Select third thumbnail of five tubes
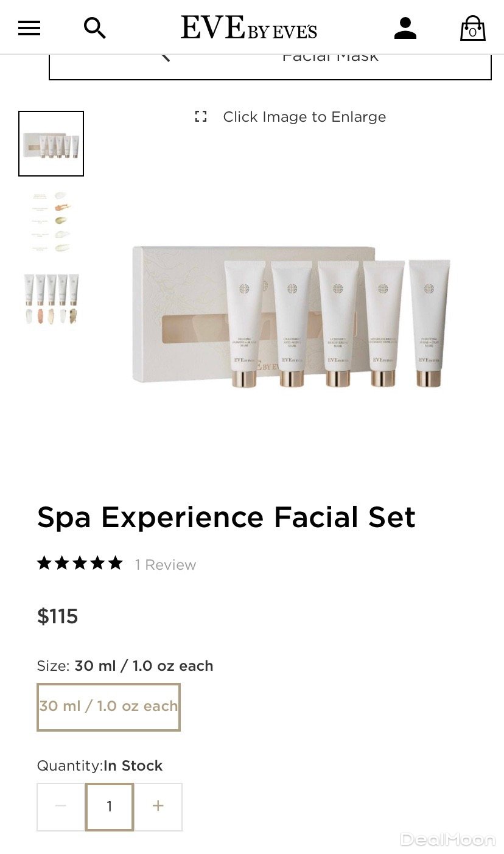Image resolution: width=504 pixels, height=854 pixels. pos(51,299)
